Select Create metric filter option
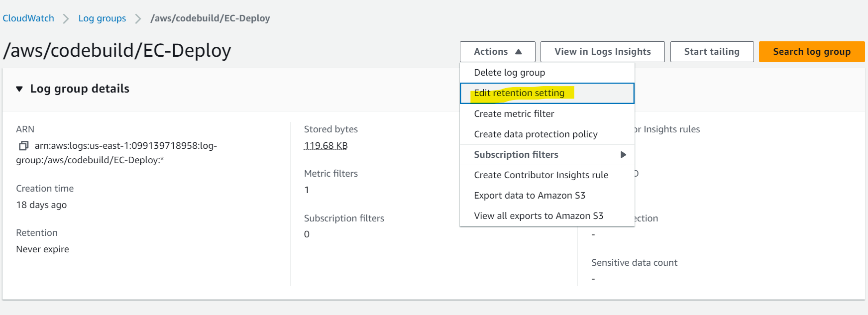 point(547,114)
